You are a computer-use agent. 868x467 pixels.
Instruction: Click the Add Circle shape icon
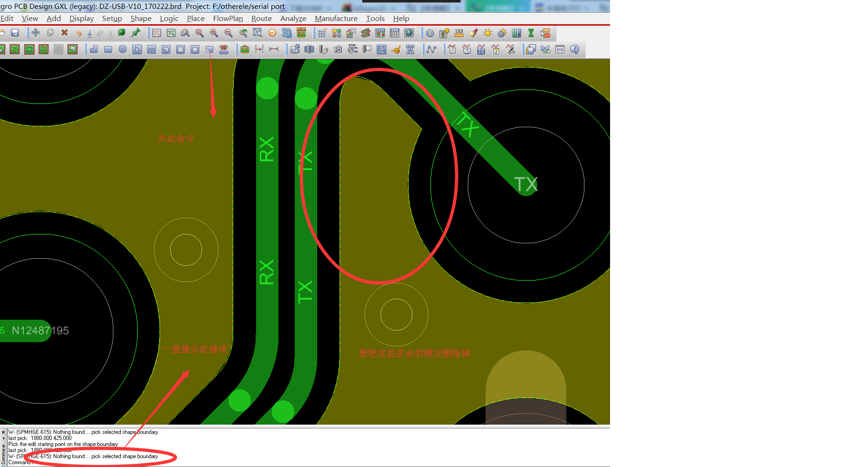[x=123, y=49]
